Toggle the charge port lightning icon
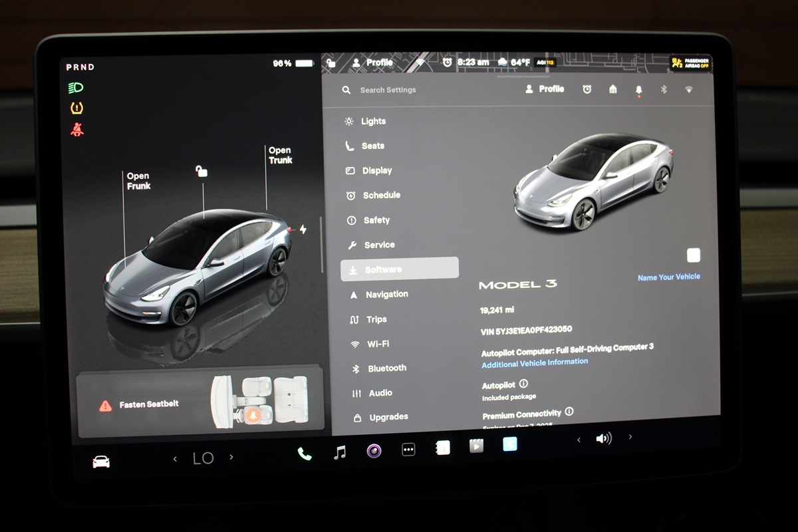The height and width of the screenshot is (532, 798). coord(303,229)
